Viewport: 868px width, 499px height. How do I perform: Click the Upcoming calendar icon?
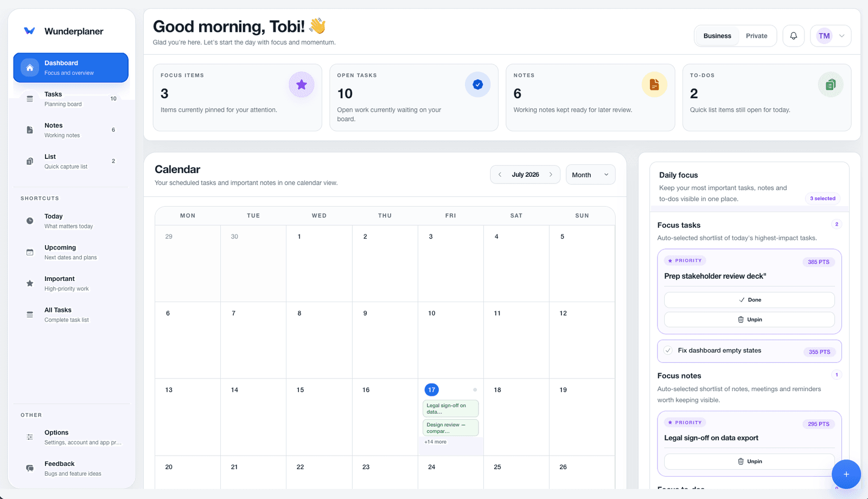(x=30, y=252)
